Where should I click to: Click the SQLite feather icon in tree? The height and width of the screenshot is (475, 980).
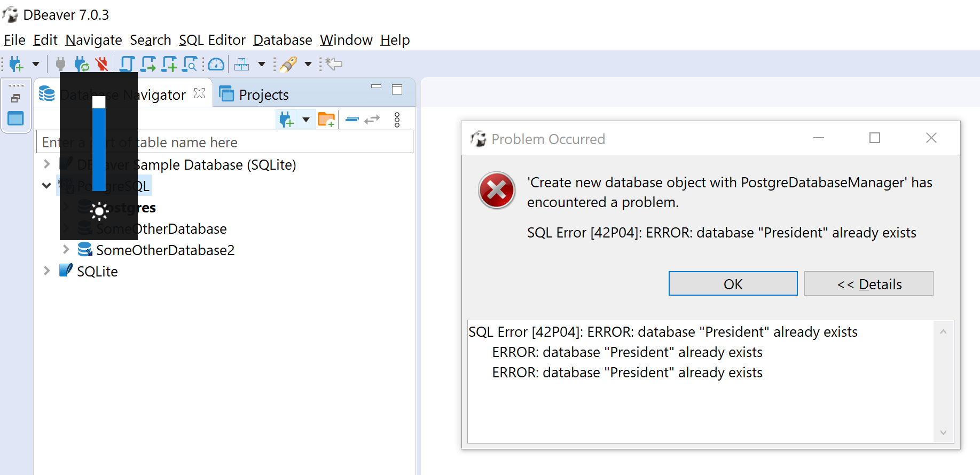pyautogui.click(x=66, y=270)
